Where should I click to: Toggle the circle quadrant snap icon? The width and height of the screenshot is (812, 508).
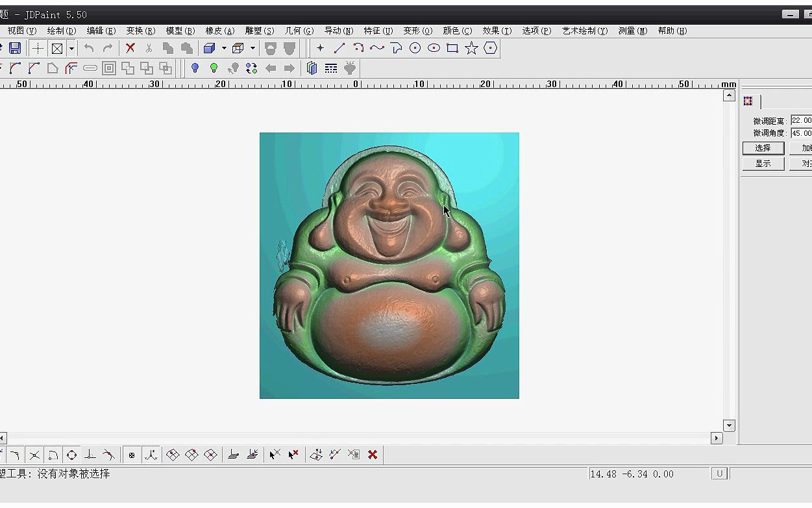(x=72, y=455)
